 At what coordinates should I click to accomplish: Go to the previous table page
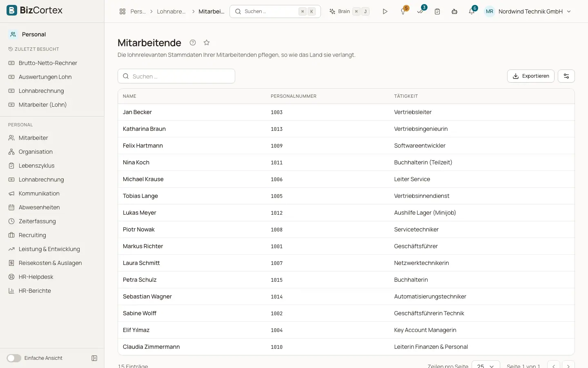point(554,366)
